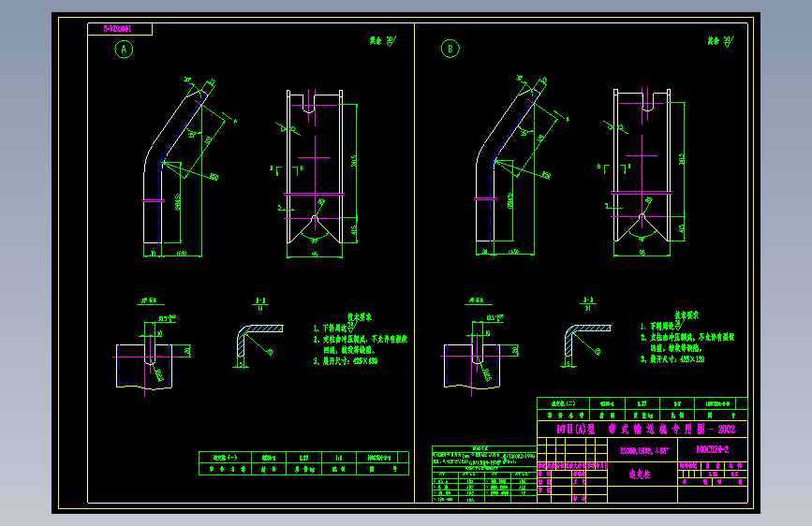Image resolution: width=812 pixels, height=526 pixels.
Task: Select the surface roughness symbol above view A
Action: point(383,40)
